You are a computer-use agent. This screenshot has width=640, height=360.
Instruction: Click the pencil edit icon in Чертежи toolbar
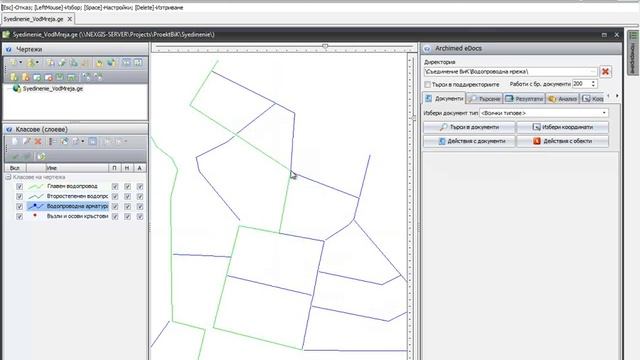pos(62,63)
